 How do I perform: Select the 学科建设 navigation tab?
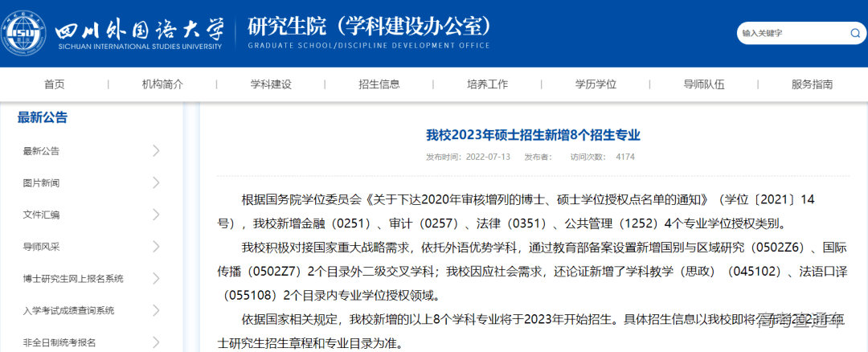[271, 84]
